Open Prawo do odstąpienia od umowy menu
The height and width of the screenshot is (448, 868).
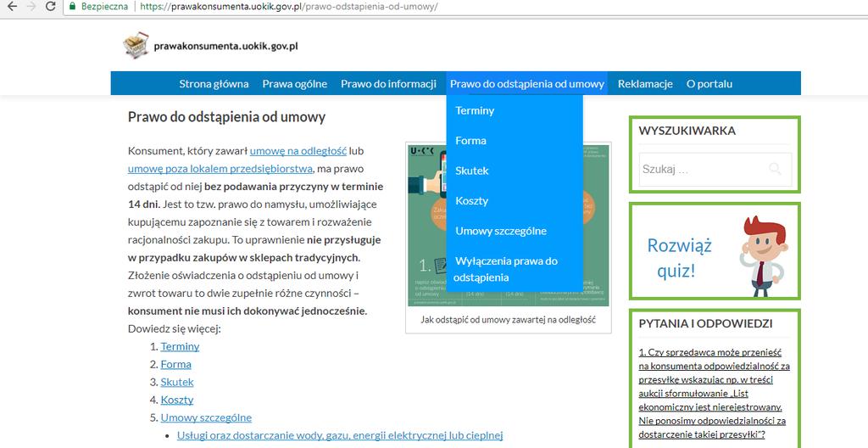(527, 84)
